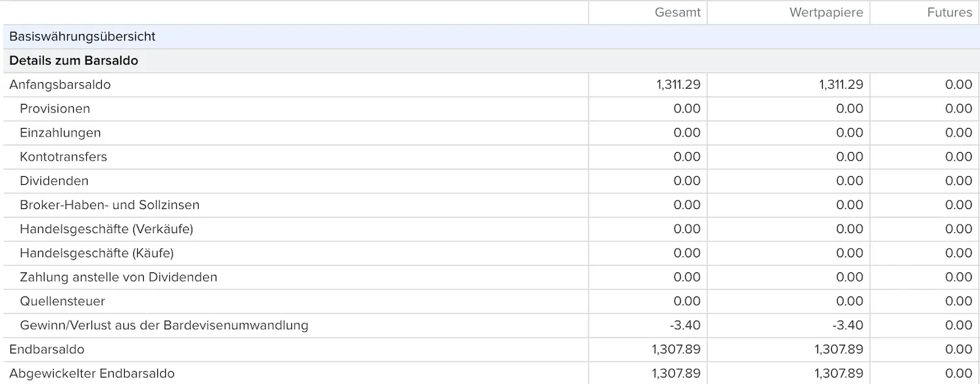Click Endbarsaldo Gesamt value 1,307.89
The width and height of the screenshot is (980, 384).
[x=676, y=349]
